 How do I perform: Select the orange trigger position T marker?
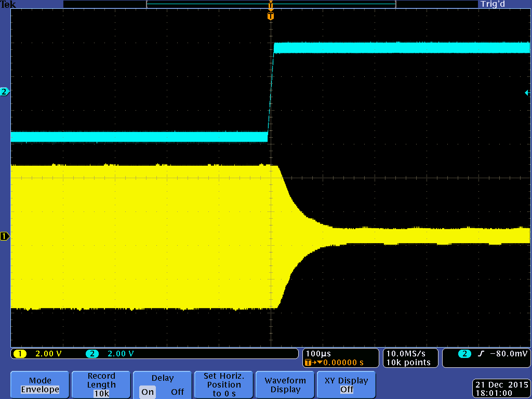[x=270, y=16]
